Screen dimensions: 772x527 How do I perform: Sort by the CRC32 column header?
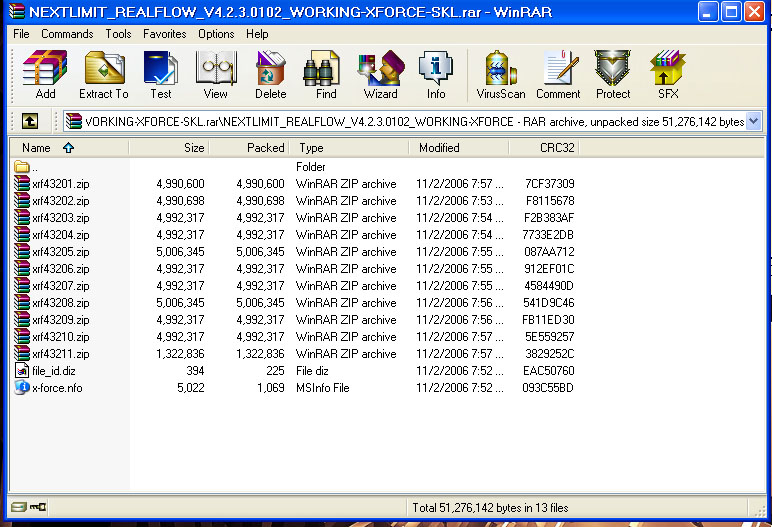pos(544,148)
